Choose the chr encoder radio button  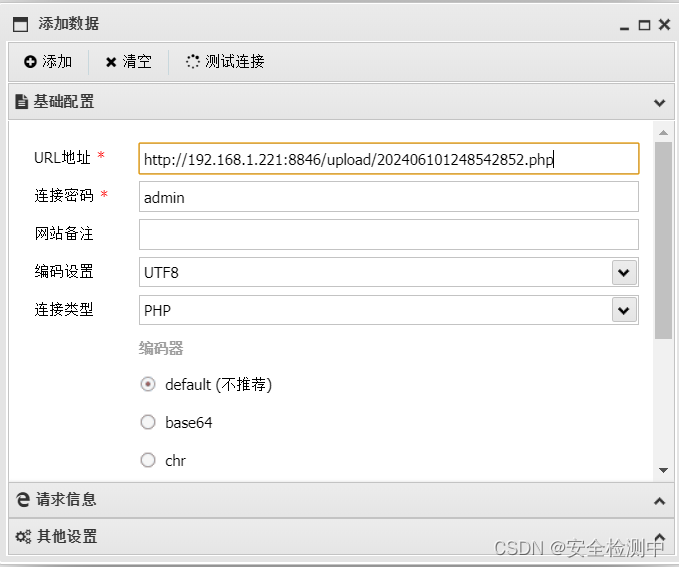pos(148,460)
